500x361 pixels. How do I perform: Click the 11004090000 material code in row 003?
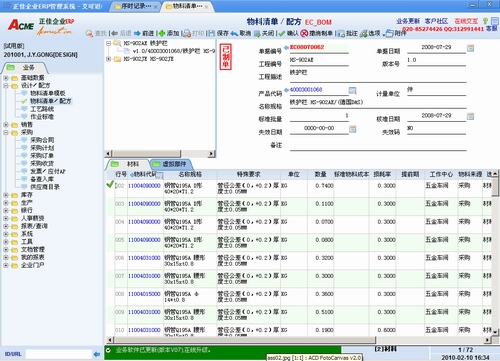(144, 204)
